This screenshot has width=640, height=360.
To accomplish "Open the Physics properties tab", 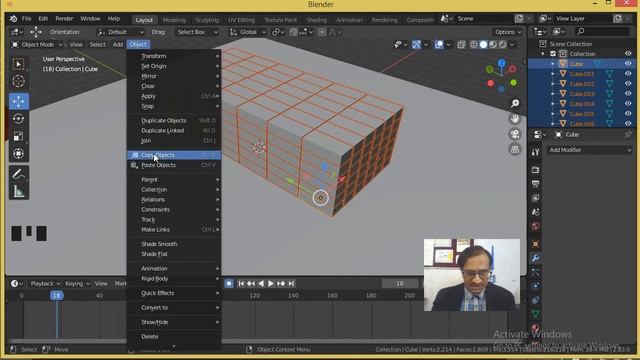I will (x=536, y=286).
